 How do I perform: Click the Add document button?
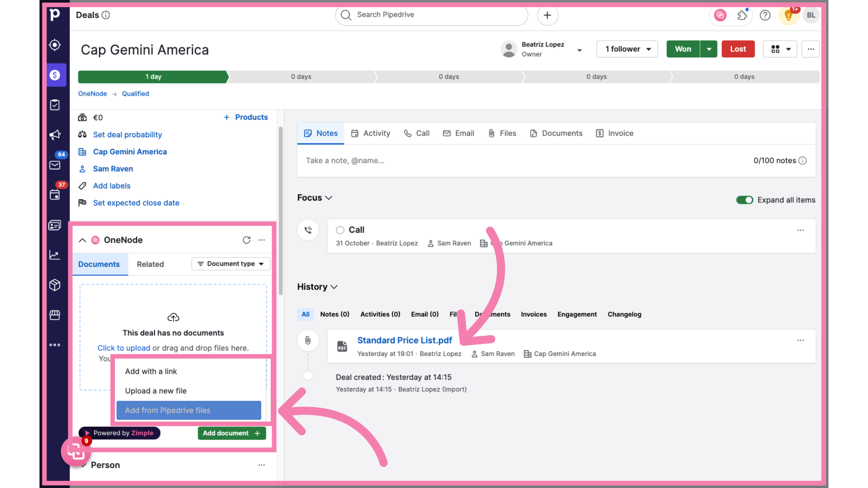pyautogui.click(x=232, y=433)
